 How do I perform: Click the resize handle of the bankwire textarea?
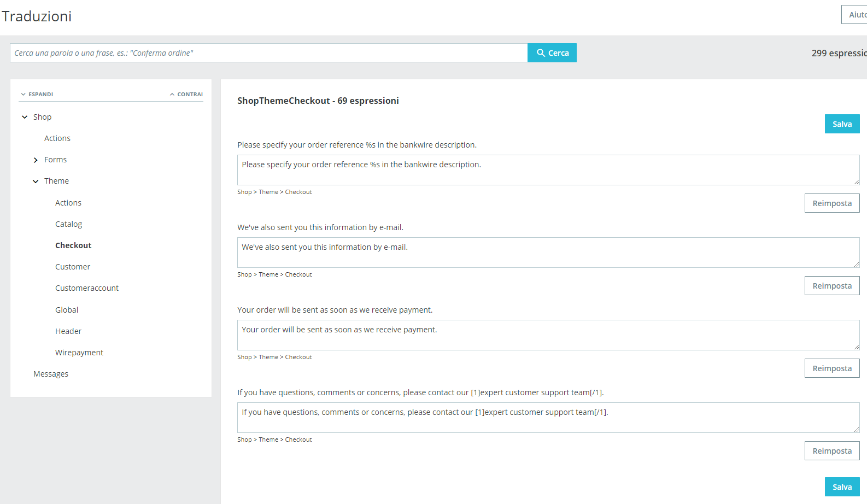[856, 181]
